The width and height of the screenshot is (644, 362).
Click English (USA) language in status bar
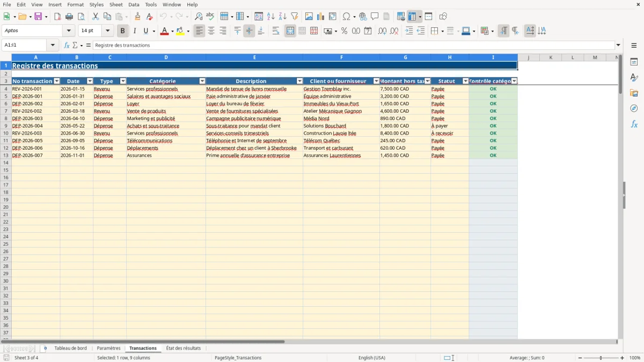(x=372, y=358)
